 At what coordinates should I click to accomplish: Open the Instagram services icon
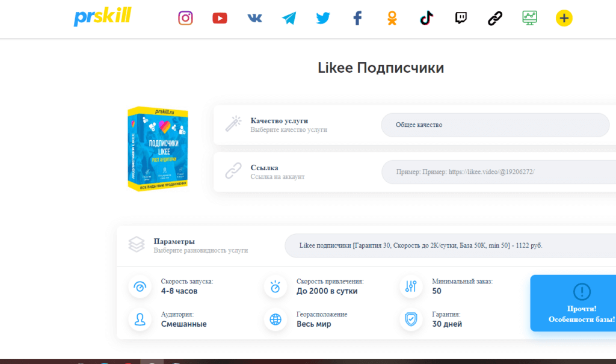point(186,19)
